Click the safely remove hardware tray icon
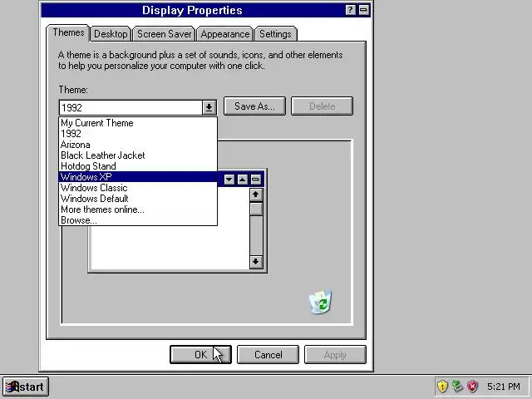This screenshot has width=532, height=399. (457, 386)
